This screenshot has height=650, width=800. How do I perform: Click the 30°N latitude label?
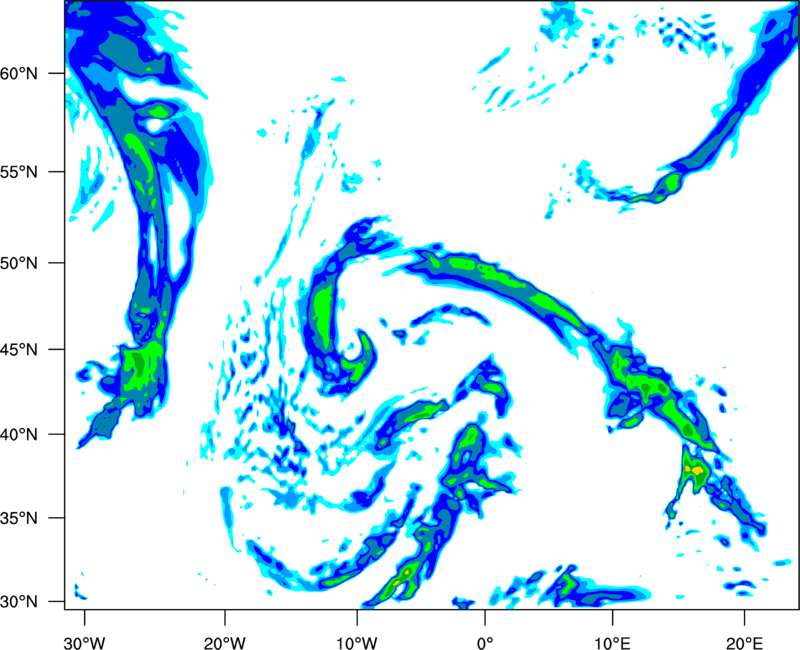click(19, 602)
